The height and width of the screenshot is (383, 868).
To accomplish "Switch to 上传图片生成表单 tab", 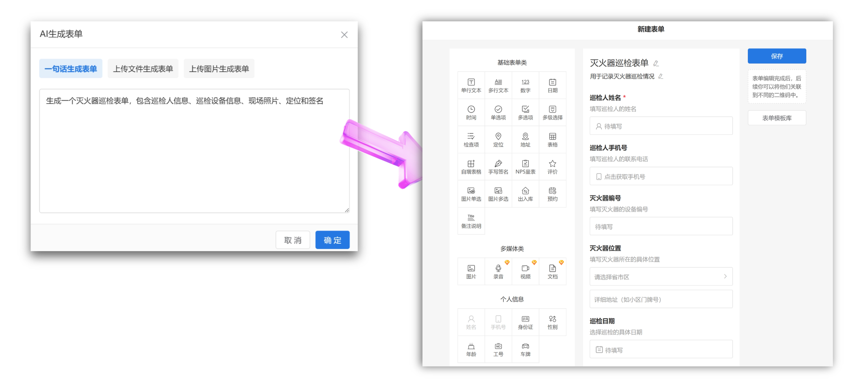I will (219, 69).
